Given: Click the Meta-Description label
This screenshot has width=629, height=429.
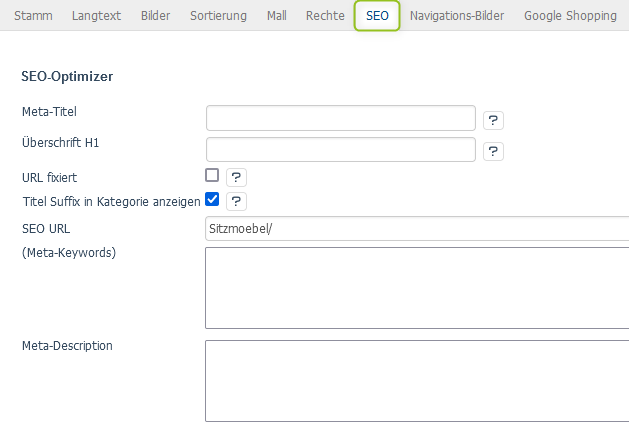Looking at the screenshot, I should [x=67, y=346].
